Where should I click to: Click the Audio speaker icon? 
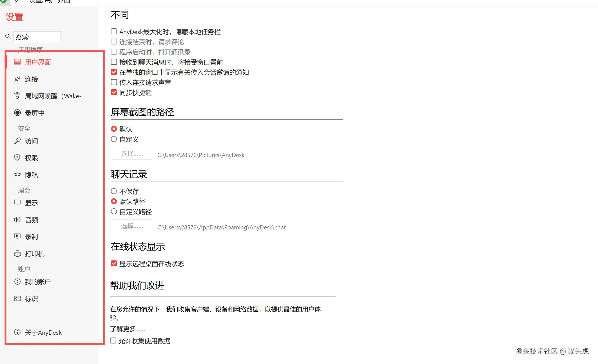[17, 220]
